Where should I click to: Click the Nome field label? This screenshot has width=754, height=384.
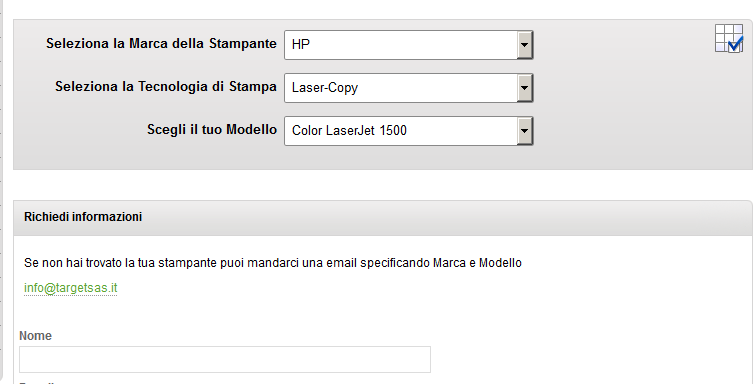click(x=35, y=336)
